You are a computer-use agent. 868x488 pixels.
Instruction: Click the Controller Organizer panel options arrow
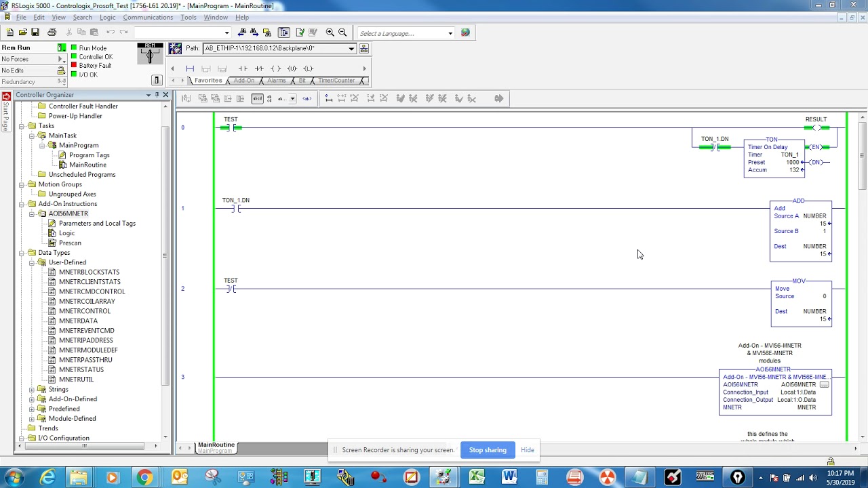(x=149, y=95)
